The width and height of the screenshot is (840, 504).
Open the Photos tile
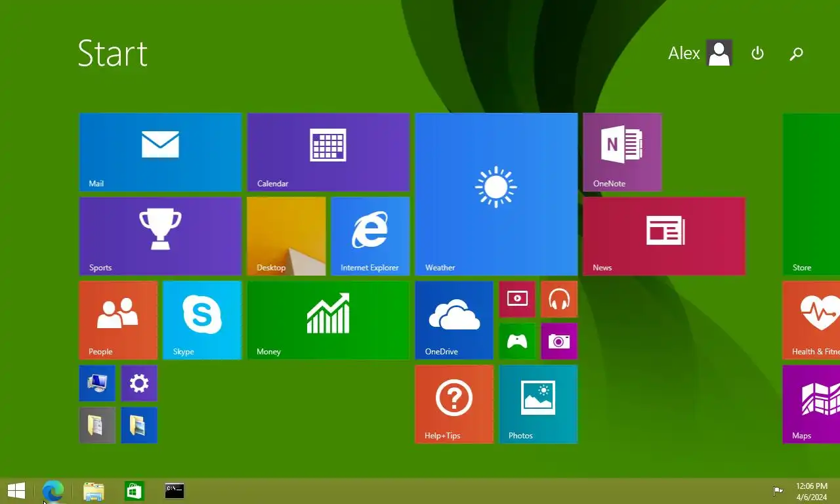(x=538, y=404)
